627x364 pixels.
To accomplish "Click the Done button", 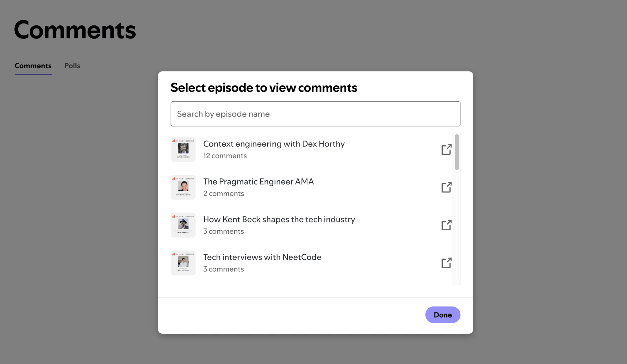I will pyautogui.click(x=443, y=315).
